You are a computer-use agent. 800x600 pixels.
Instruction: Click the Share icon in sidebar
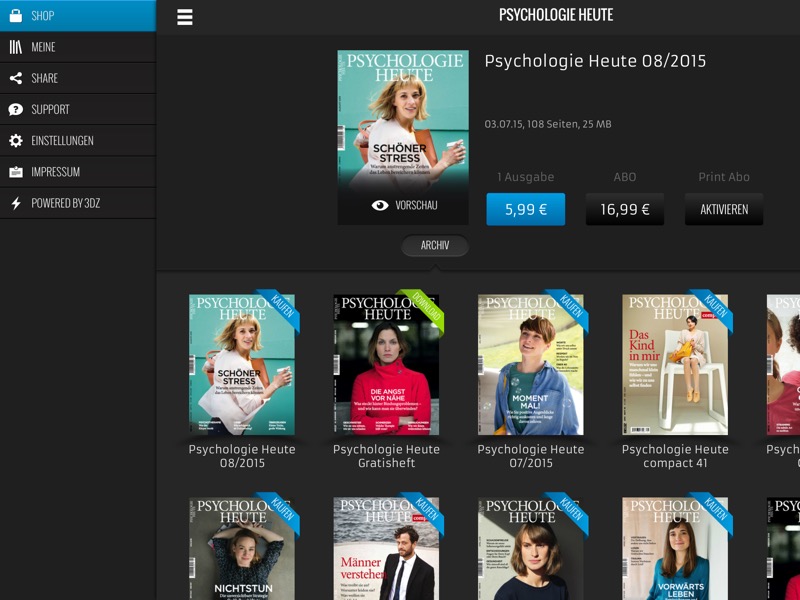pyautogui.click(x=16, y=78)
